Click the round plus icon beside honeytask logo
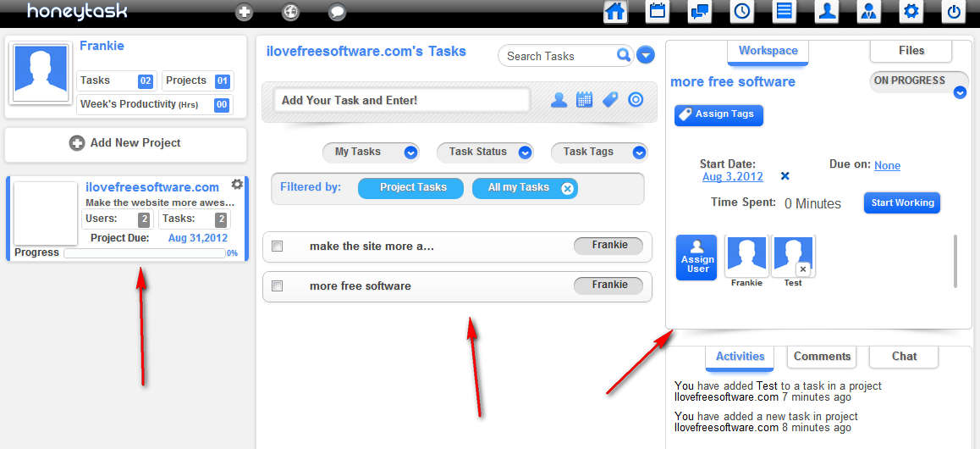This screenshot has height=449, width=980. pos(245,12)
